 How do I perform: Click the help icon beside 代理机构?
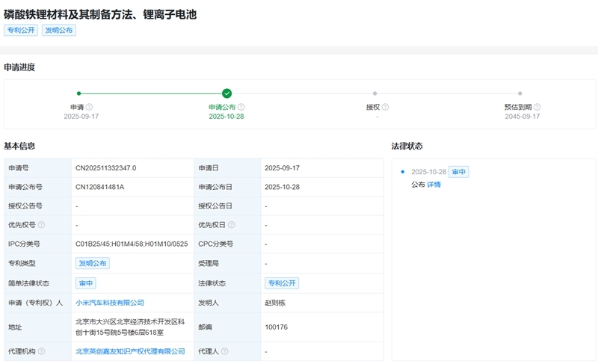coord(42,351)
